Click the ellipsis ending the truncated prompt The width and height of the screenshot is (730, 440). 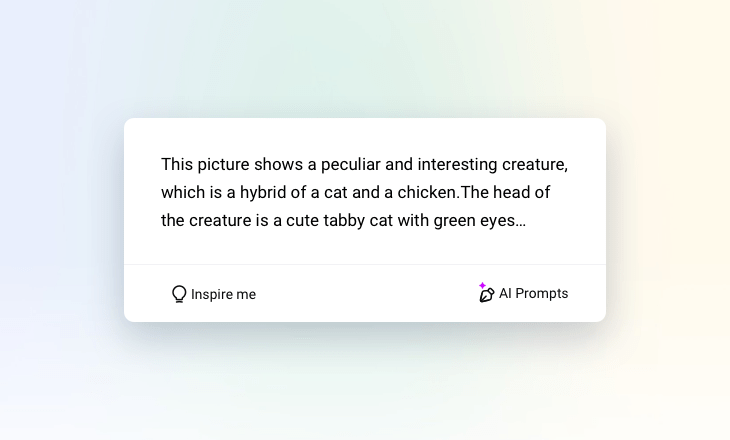tap(521, 221)
